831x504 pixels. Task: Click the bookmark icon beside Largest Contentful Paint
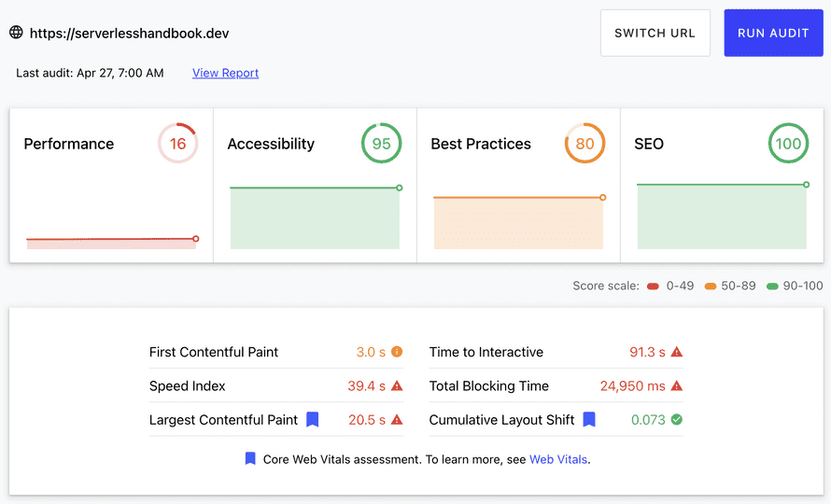(313, 420)
